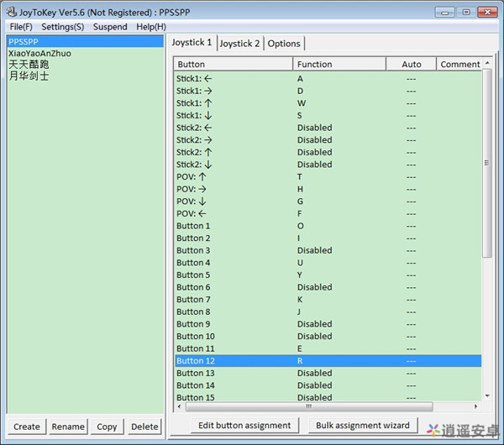Screen dimensions: 504x445
Task: Switch to the Joystick 2 tab
Action: click(x=239, y=44)
